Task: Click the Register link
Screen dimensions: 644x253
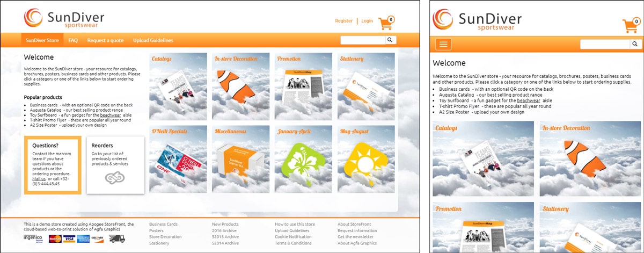Action: (343, 21)
